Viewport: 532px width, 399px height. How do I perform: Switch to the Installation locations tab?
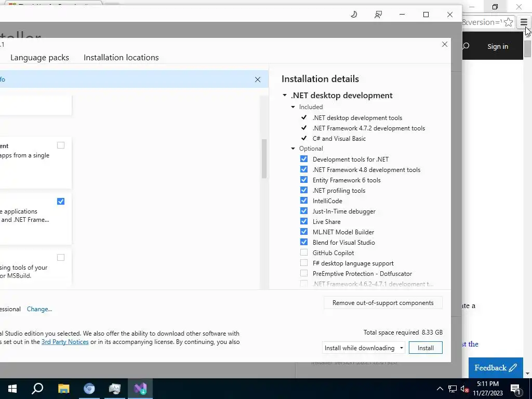(121, 57)
